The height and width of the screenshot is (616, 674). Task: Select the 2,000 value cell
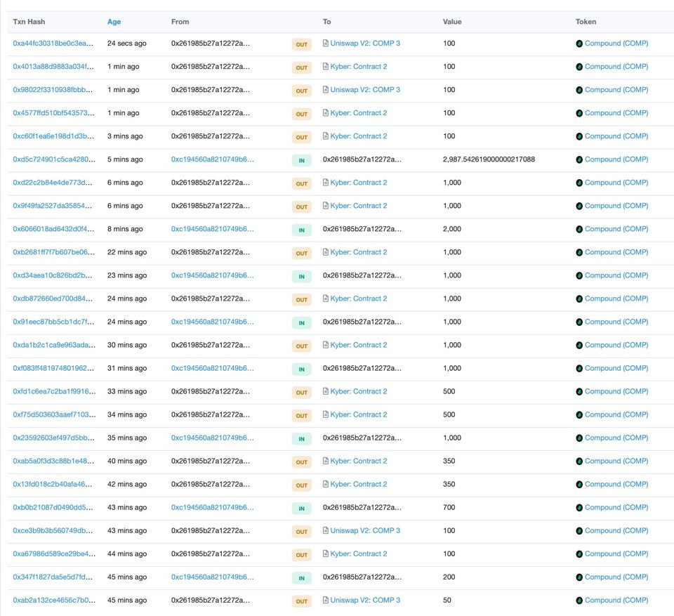pos(451,229)
